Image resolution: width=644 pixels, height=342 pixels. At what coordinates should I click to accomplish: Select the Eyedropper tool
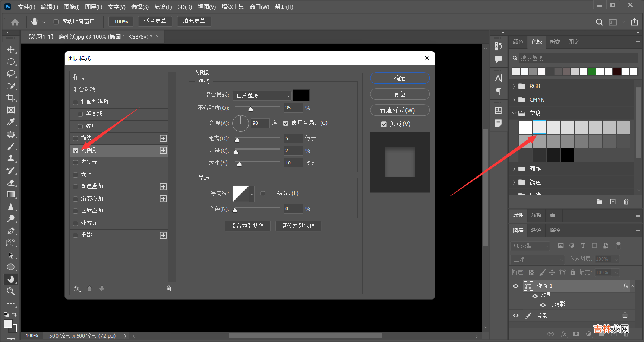tap(11, 122)
